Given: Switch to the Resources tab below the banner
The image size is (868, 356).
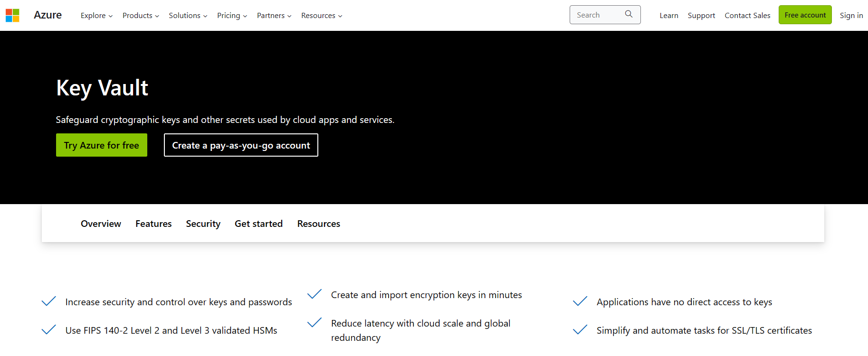Looking at the screenshot, I should (319, 224).
